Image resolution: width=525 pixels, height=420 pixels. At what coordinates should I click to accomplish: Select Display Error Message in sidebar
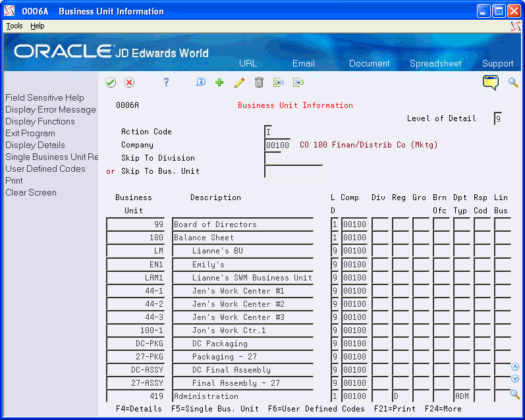[x=51, y=109]
